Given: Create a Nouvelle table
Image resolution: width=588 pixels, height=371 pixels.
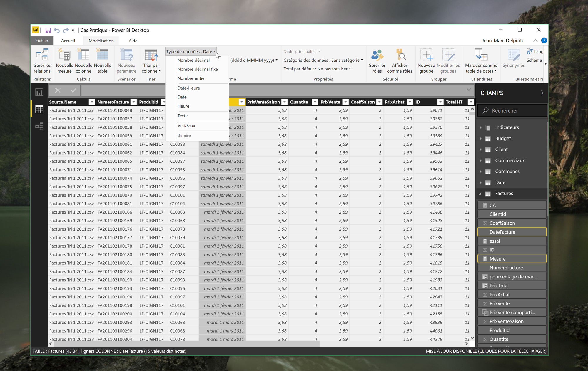Looking at the screenshot, I should pos(102,61).
